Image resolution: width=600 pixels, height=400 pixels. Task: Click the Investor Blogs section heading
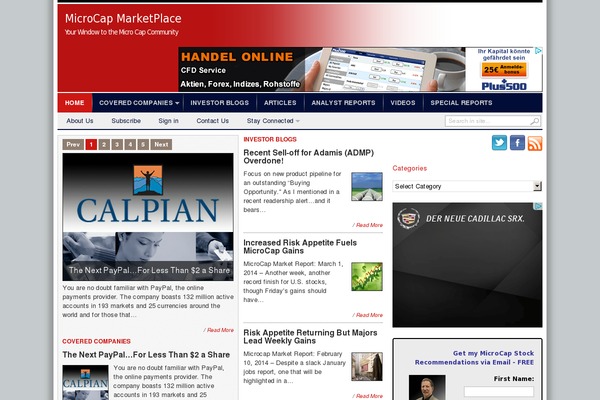(270, 139)
